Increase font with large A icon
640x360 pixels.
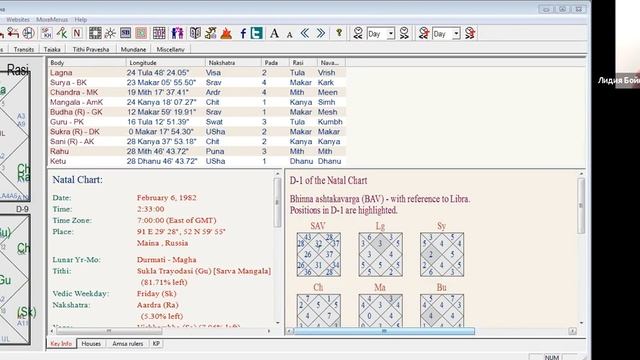[x=274, y=33]
